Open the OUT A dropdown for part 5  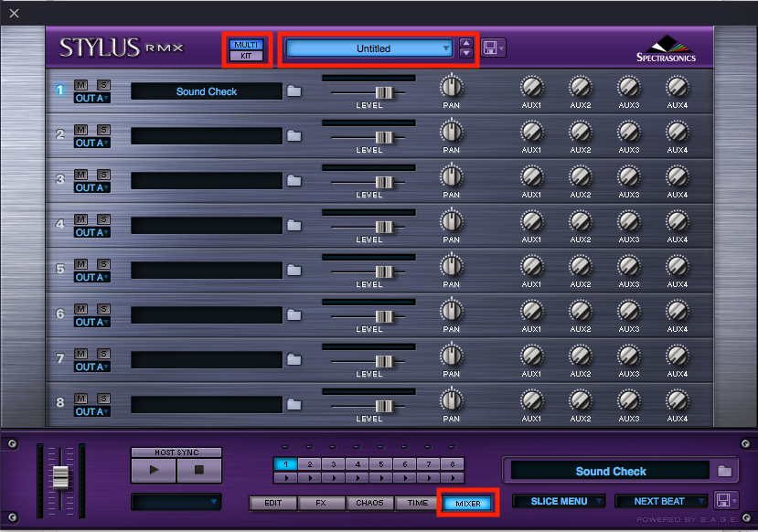point(91,277)
